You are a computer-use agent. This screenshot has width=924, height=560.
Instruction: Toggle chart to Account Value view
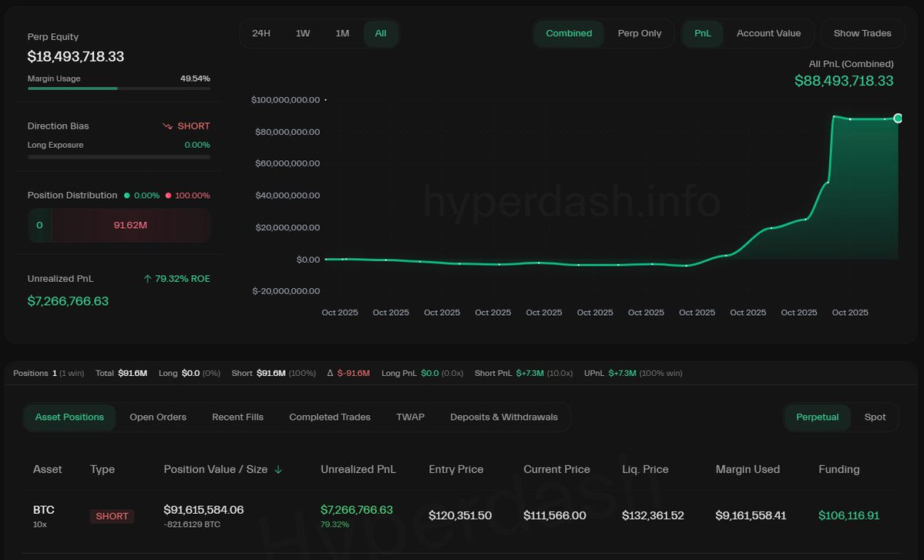pyautogui.click(x=768, y=34)
